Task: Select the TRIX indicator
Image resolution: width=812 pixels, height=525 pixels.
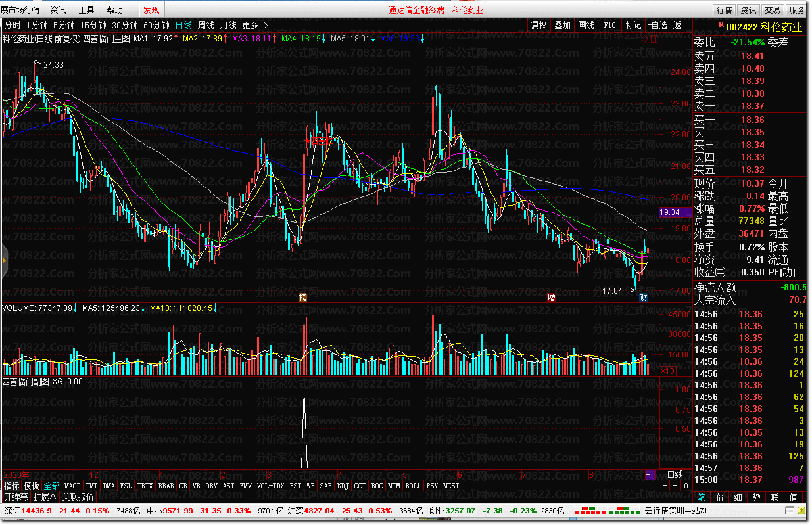Action: pyautogui.click(x=145, y=486)
